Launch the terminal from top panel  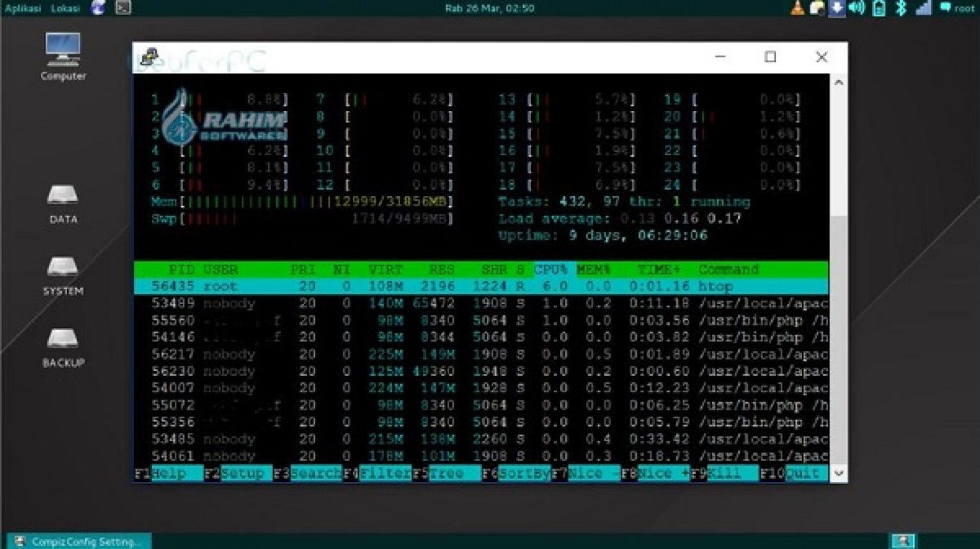(x=123, y=8)
